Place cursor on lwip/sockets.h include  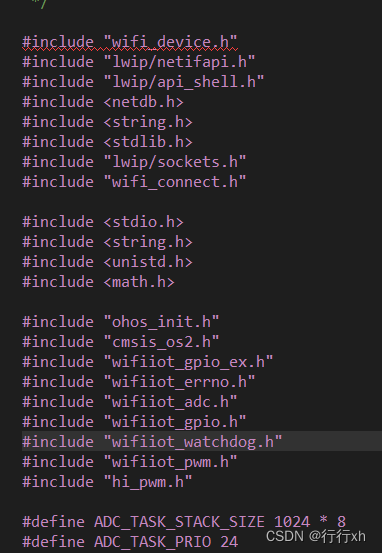(x=134, y=162)
